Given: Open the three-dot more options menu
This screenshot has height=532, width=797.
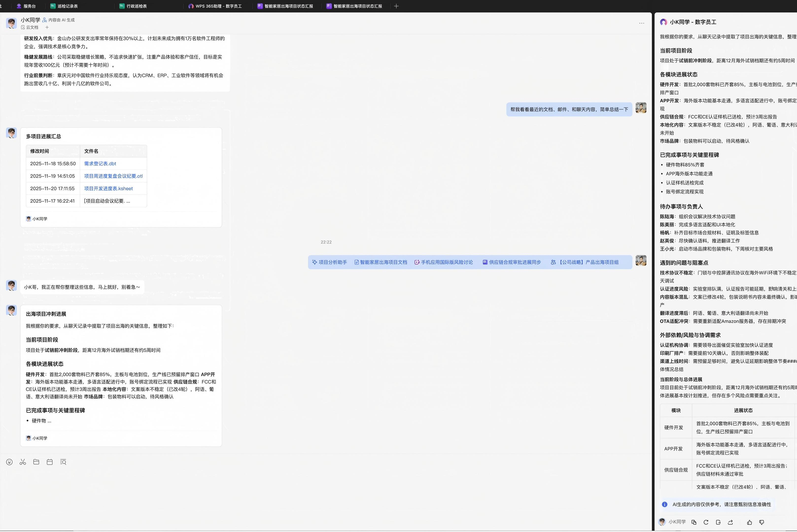Looking at the screenshot, I should click(641, 23).
